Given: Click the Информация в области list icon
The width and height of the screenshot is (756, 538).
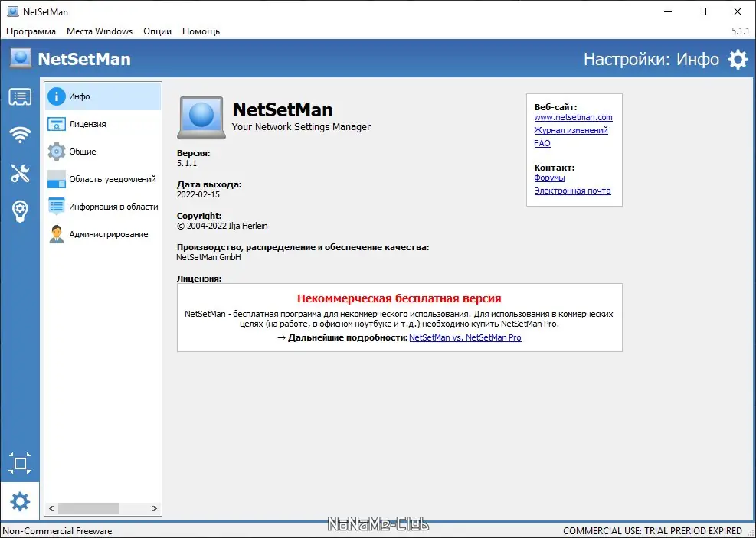Looking at the screenshot, I should (x=57, y=207).
